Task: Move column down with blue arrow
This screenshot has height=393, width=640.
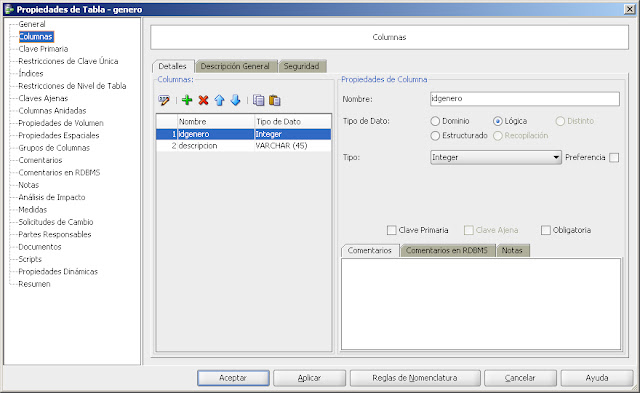Action: click(x=236, y=100)
